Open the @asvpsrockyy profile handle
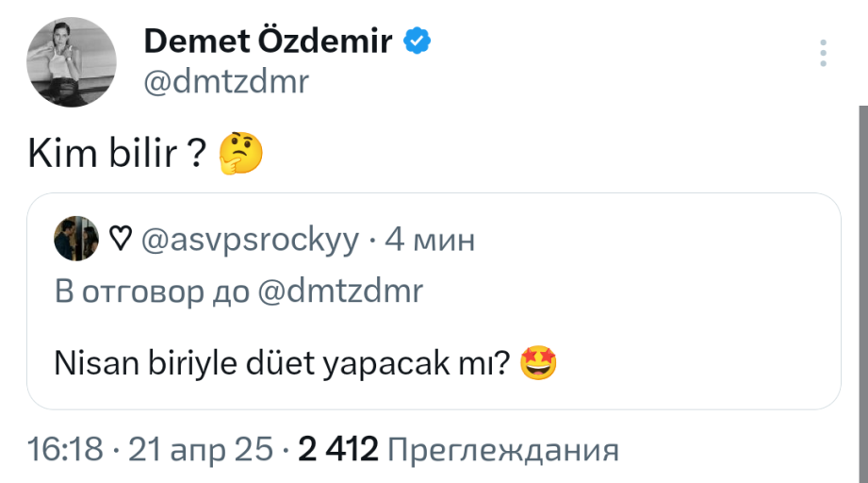This screenshot has width=868, height=483. click(249, 240)
